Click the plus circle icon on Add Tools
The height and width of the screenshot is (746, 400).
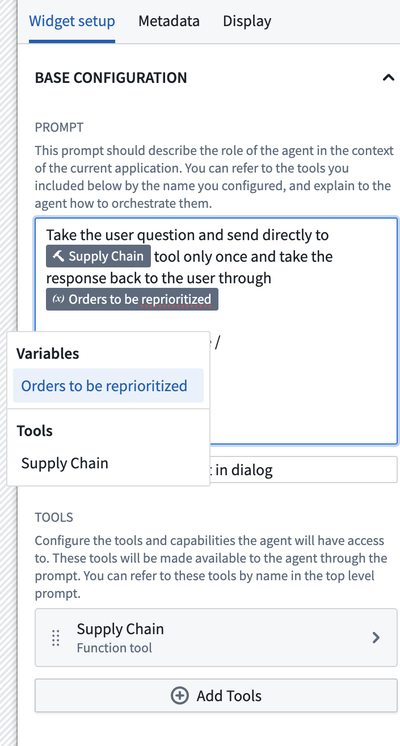click(x=179, y=696)
